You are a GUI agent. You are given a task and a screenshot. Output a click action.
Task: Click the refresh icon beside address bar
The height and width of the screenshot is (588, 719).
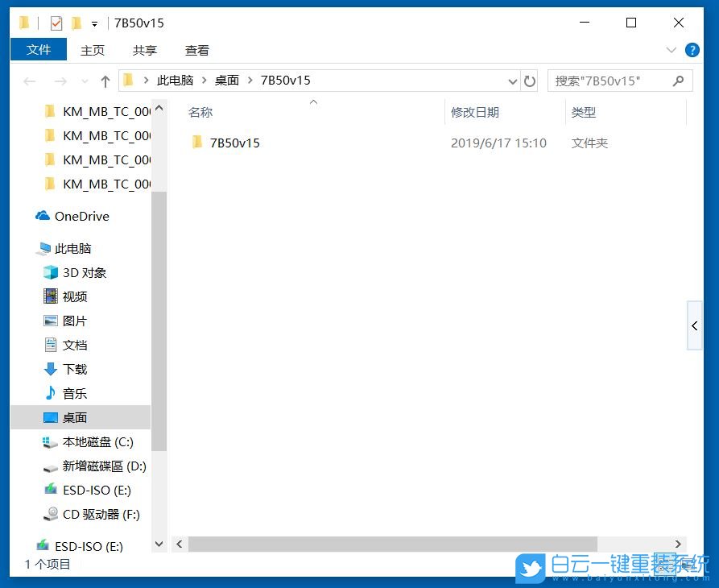coord(530,81)
